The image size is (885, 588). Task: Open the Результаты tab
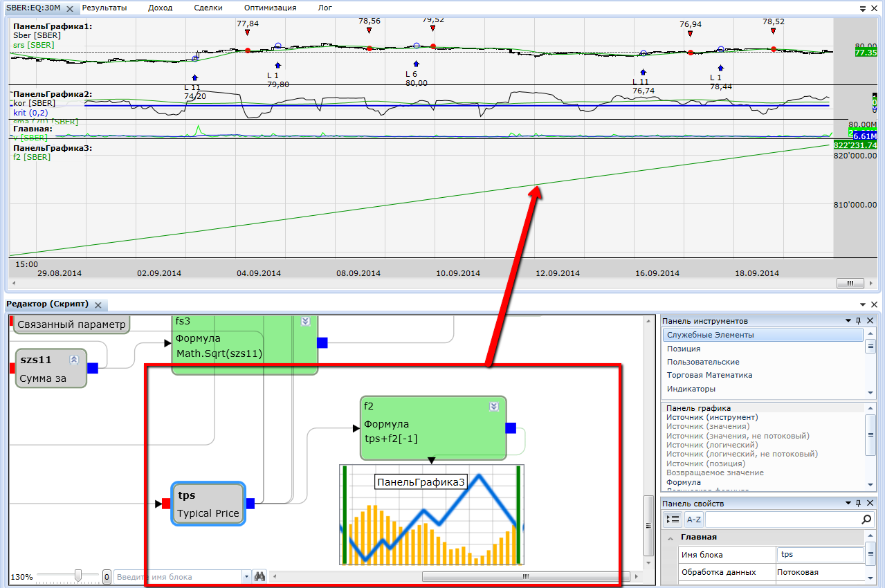(x=104, y=8)
